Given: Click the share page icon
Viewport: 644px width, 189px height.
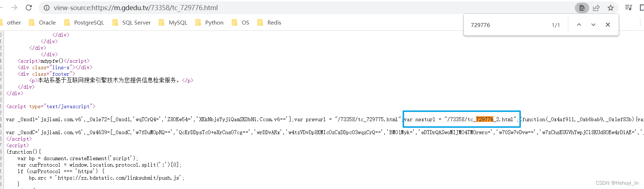Looking at the screenshot, I should pos(596,8).
